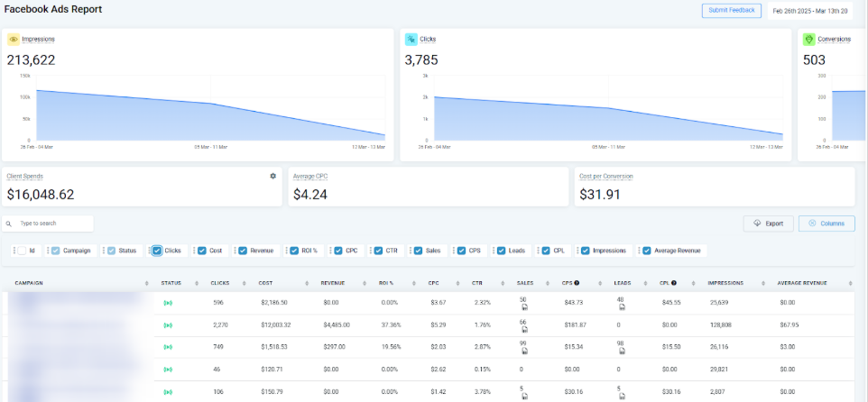
Task: Open the Client Spends gear settings
Action: coord(272,176)
